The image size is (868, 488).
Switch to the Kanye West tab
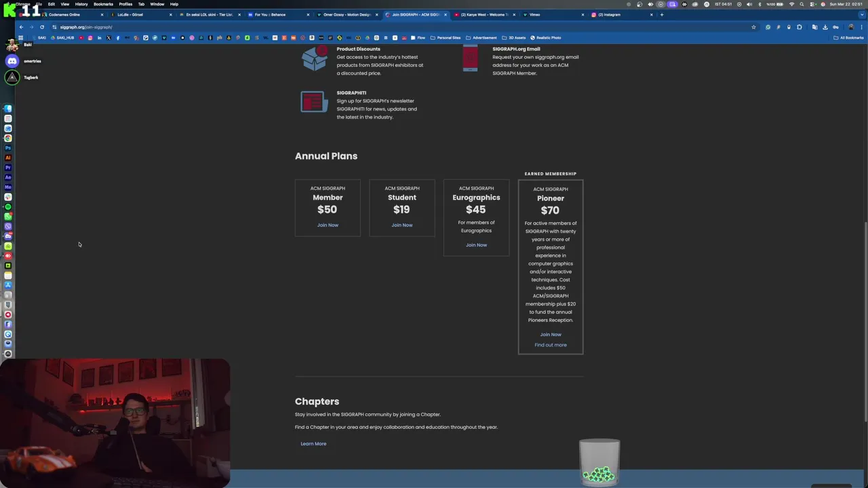[x=483, y=14]
